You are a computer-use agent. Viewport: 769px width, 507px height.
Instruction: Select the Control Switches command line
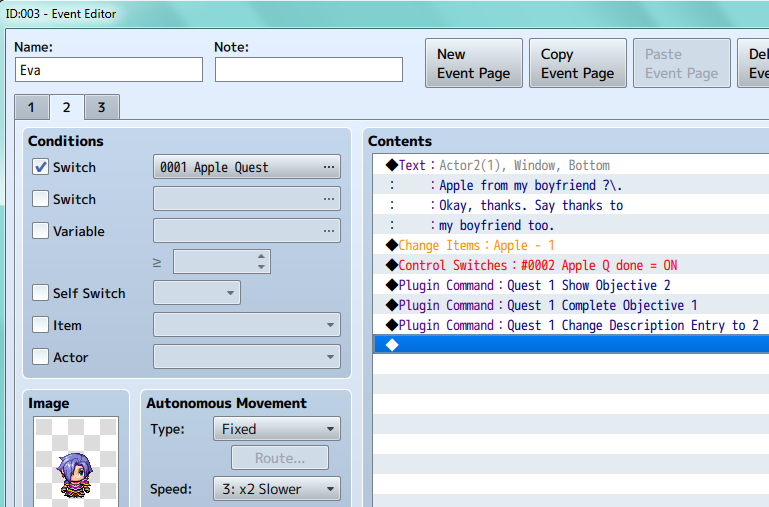click(x=571, y=265)
